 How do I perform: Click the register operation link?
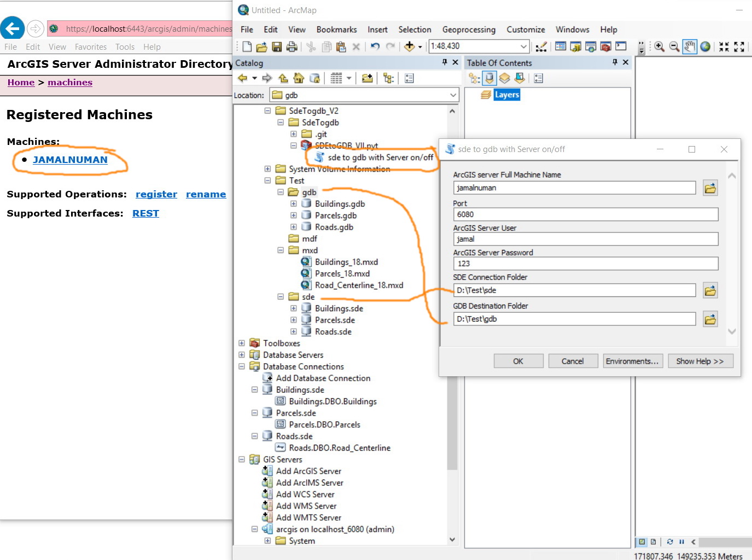[x=156, y=194]
